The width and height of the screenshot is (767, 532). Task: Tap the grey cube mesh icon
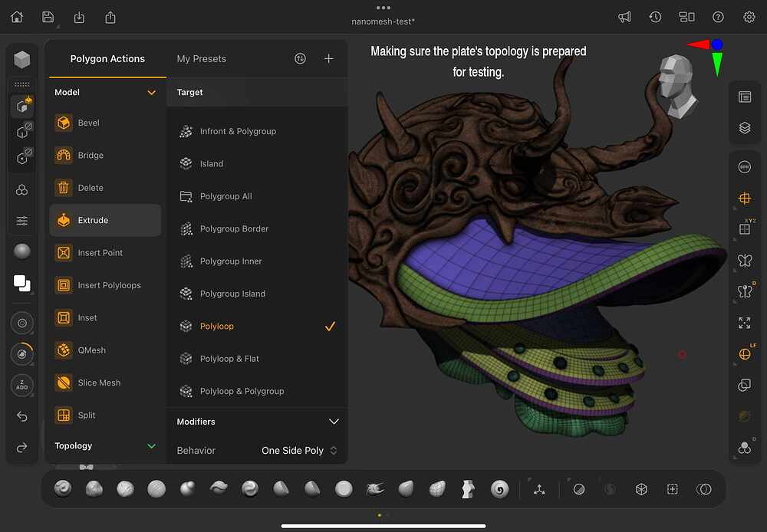pyautogui.click(x=22, y=60)
